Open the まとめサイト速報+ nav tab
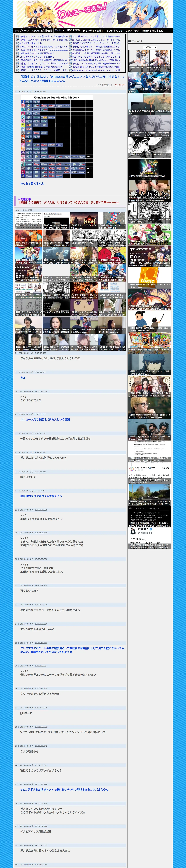186x868 pixels. point(93,31)
